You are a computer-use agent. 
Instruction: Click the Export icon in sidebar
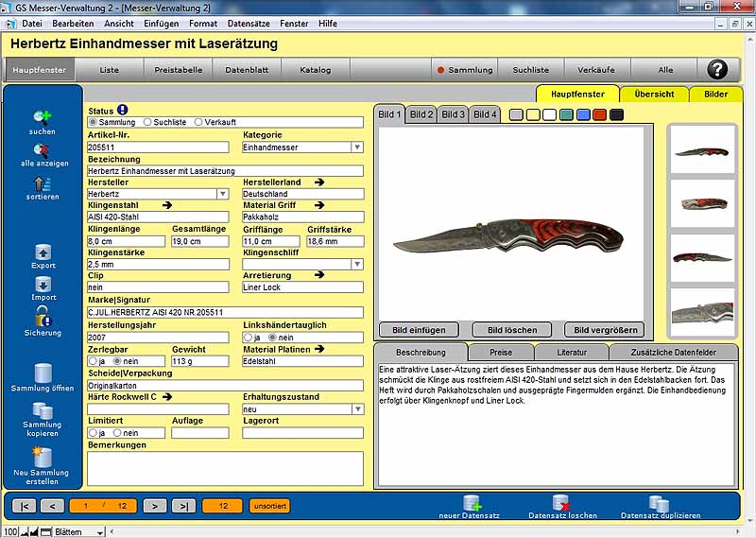pyautogui.click(x=43, y=252)
